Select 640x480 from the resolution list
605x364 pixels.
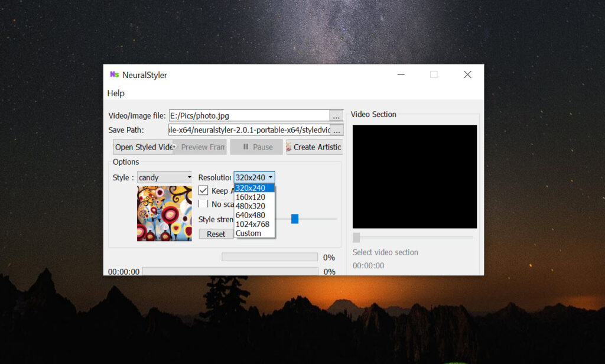coord(251,215)
